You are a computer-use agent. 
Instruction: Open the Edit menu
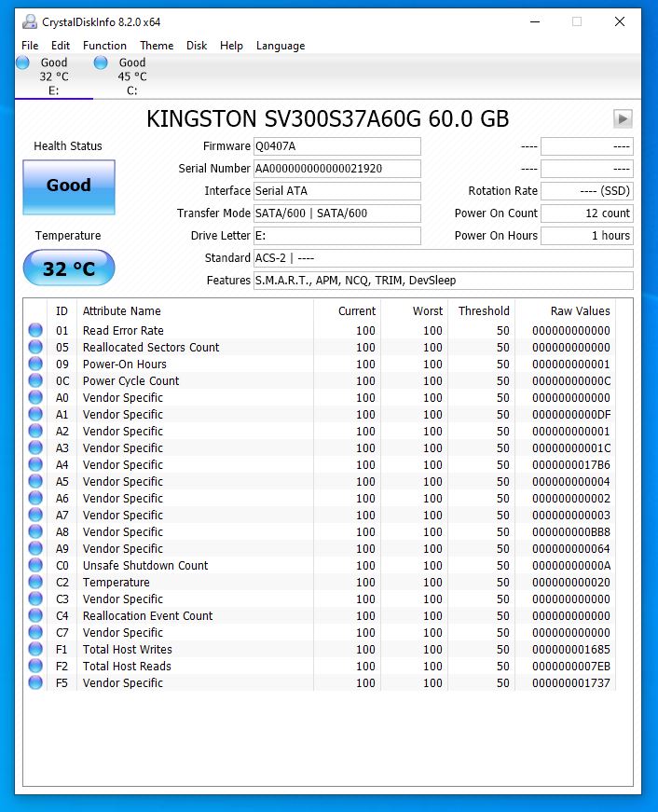(x=61, y=46)
